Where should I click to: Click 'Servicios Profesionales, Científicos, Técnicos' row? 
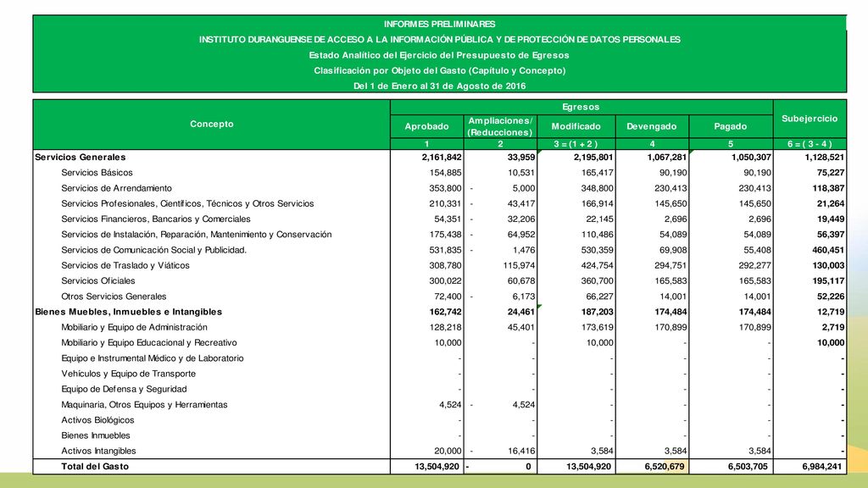pos(187,203)
